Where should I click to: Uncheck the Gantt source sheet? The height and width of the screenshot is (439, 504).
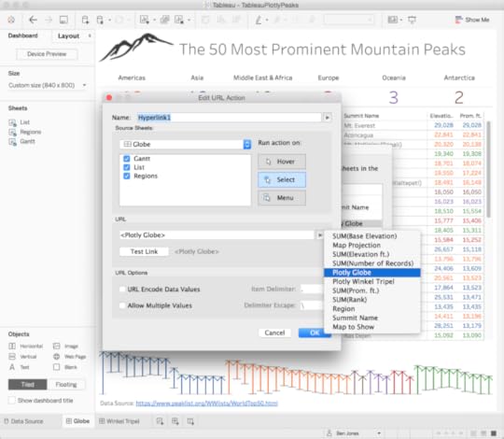tap(127, 159)
